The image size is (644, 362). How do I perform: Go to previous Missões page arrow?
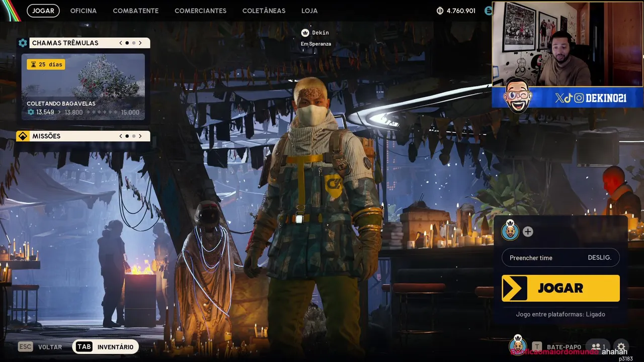(x=121, y=136)
